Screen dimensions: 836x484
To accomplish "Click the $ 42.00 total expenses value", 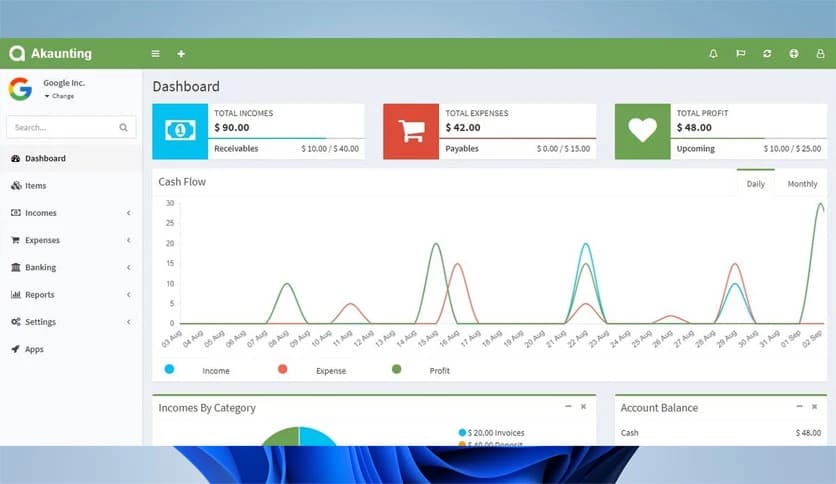I will 463,127.
